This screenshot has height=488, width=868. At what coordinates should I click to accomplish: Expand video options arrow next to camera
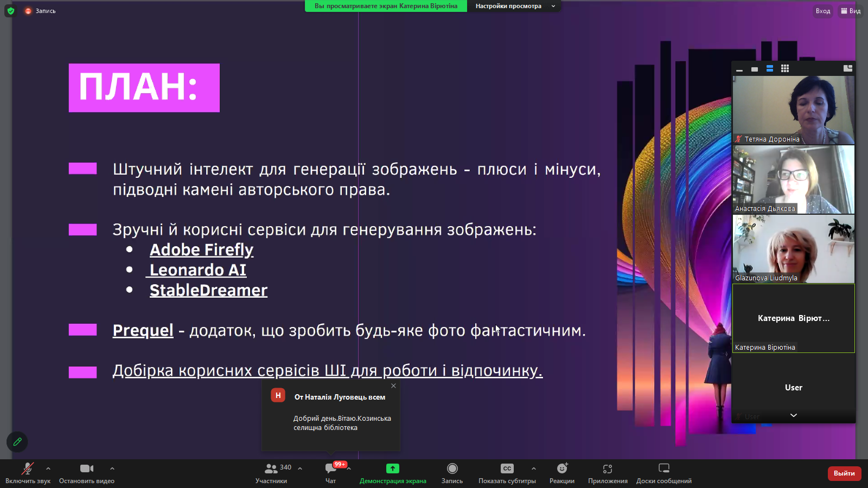pyautogui.click(x=112, y=468)
